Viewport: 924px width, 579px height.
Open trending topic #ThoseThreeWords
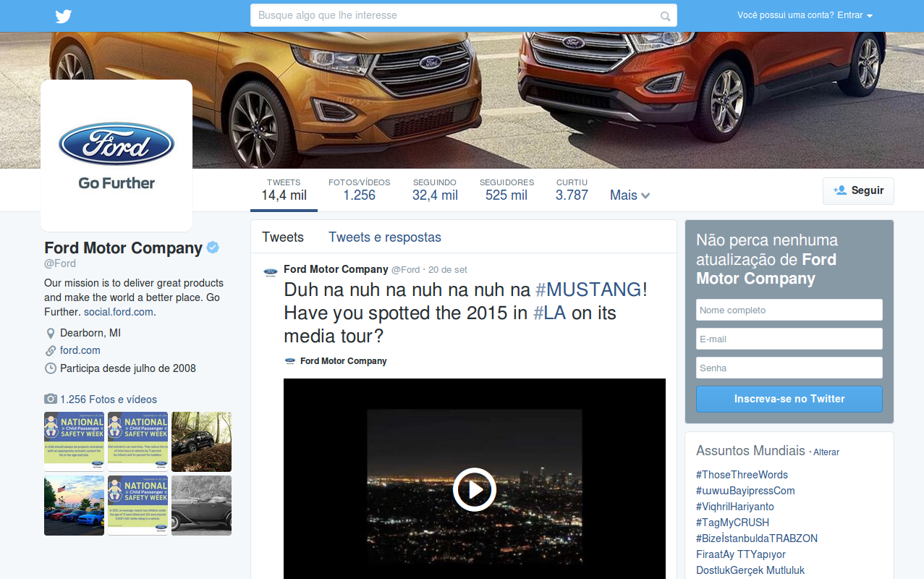[742, 475]
